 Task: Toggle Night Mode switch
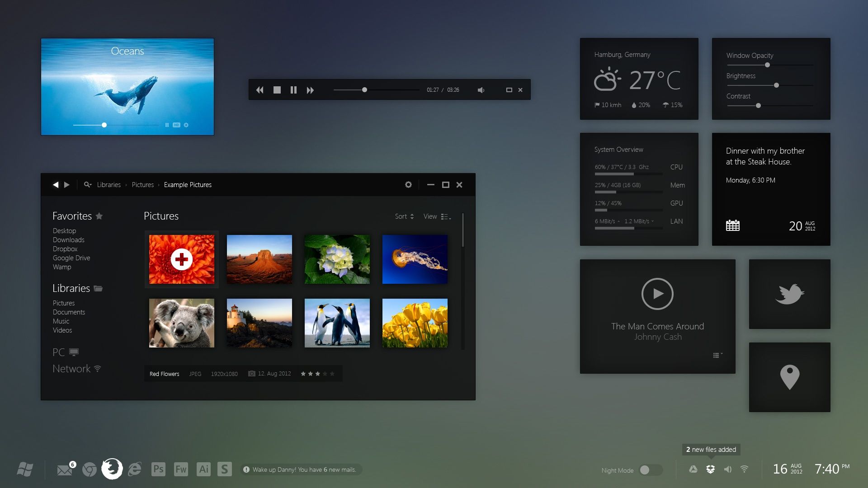tap(651, 470)
